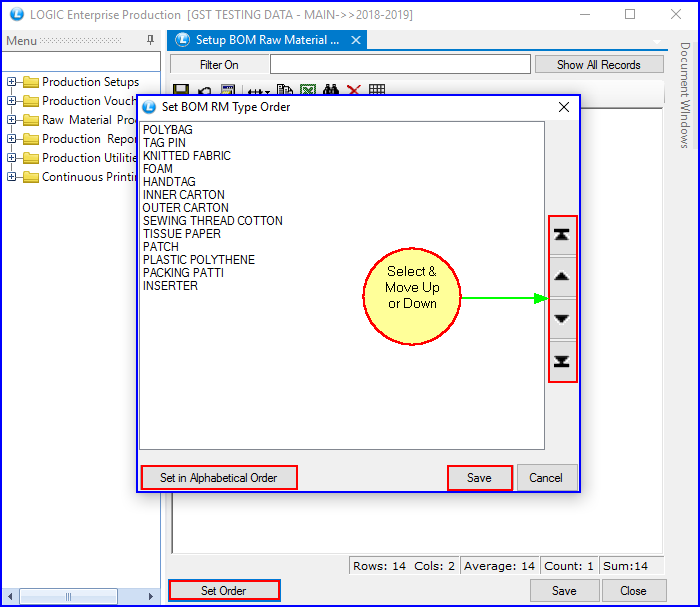Select TISSUE PAPER in the list
The image size is (700, 607).
tap(182, 233)
